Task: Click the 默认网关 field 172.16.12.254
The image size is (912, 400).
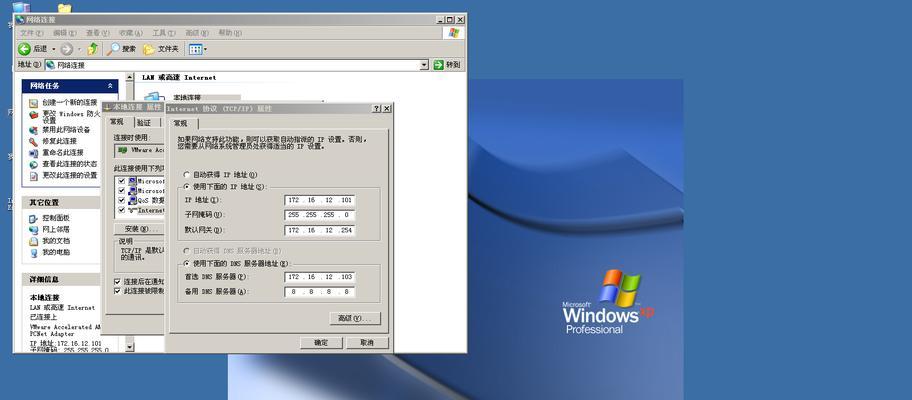Action: tap(320, 230)
